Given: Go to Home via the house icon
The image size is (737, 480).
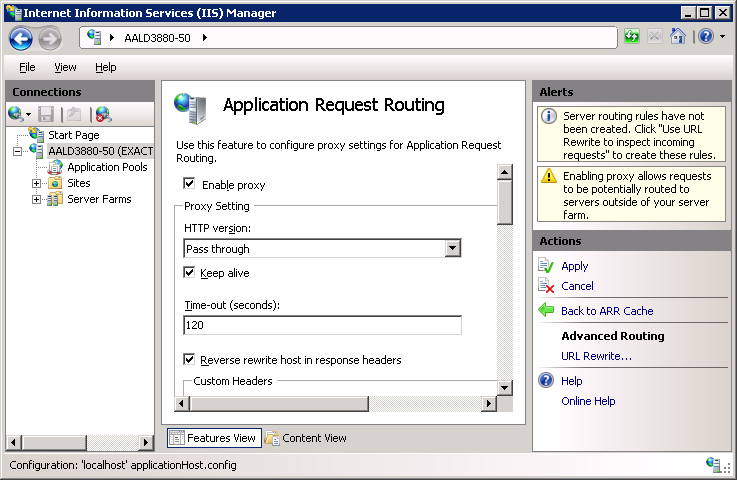Looking at the screenshot, I should [x=677, y=36].
